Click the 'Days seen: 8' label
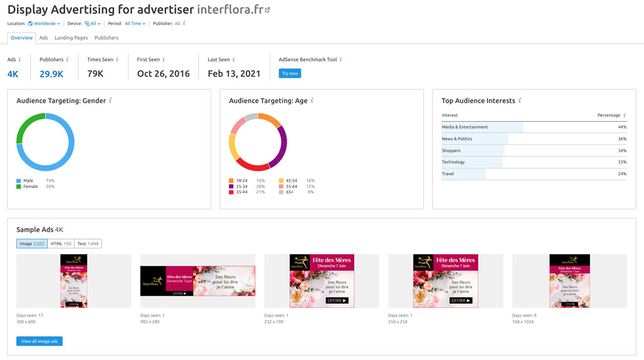 pos(524,316)
